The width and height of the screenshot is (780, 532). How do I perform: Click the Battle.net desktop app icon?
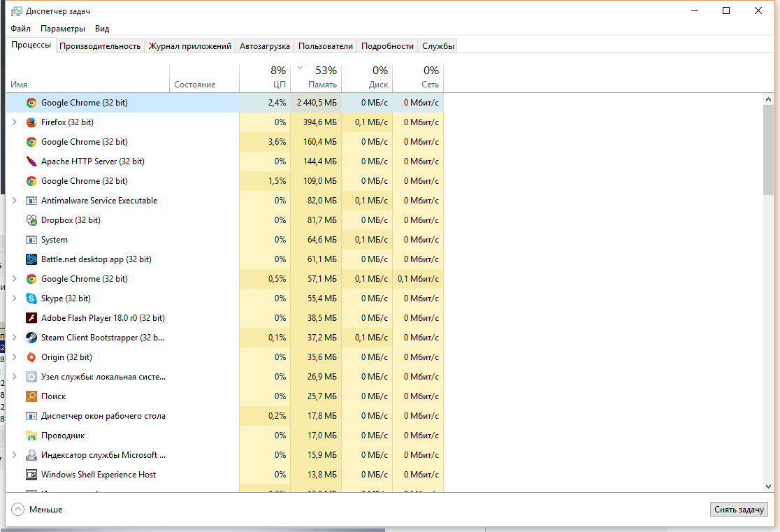pos(31,259)
